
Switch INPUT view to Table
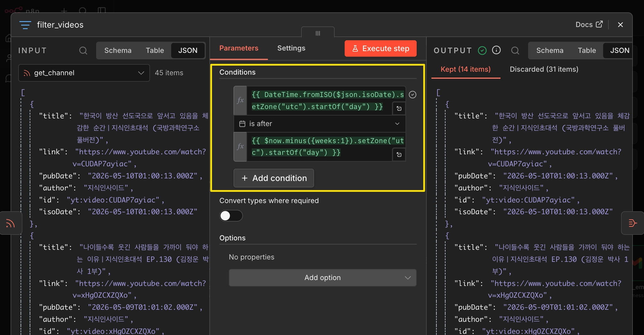[x=155, y=50]
